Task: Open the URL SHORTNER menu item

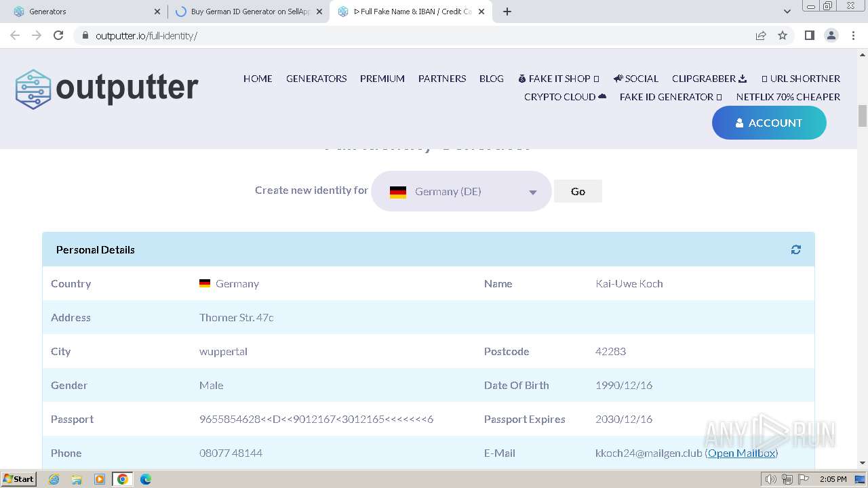Action: [x=801, y=79]
